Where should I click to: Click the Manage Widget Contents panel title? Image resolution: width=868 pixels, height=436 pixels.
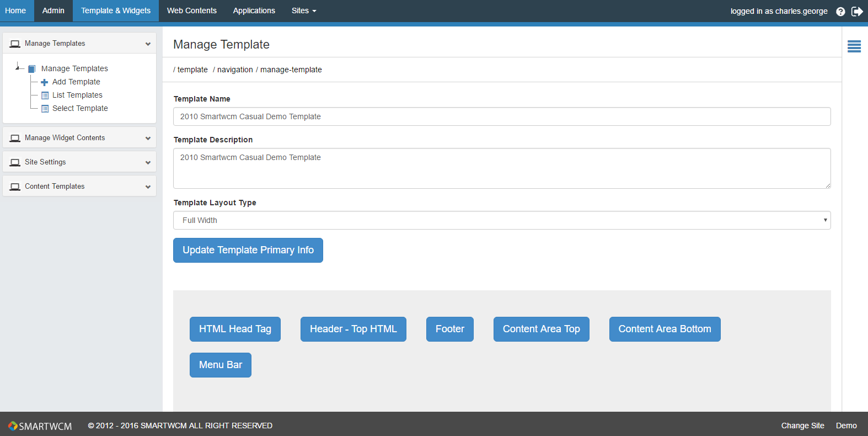point(65,138)
